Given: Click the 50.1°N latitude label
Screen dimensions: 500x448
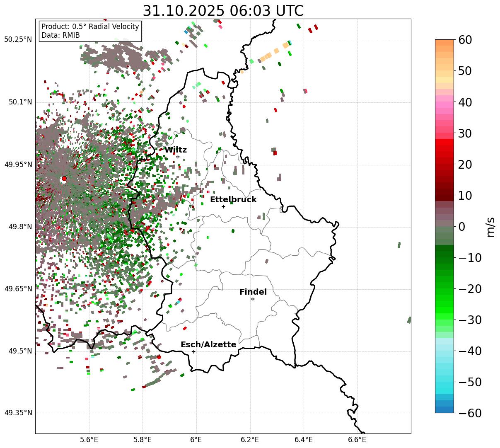Looking at the screenshot, I should click(x=20, y=102).
